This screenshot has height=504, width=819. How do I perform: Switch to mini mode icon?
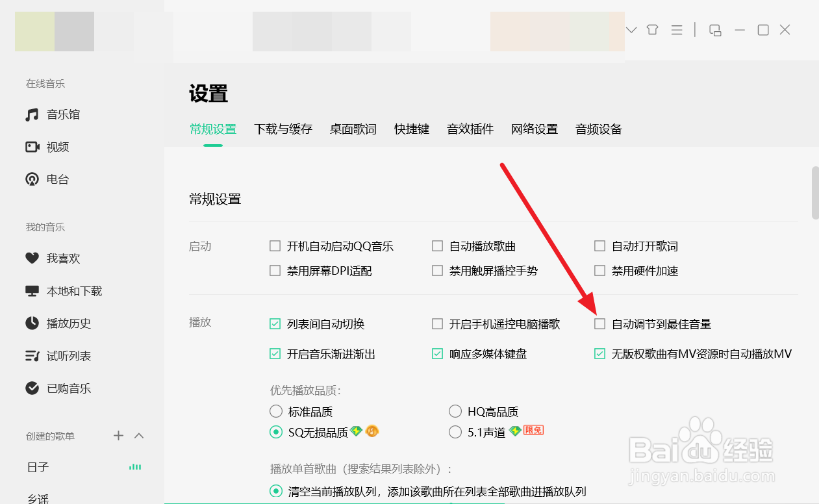[x=715, y=30]
